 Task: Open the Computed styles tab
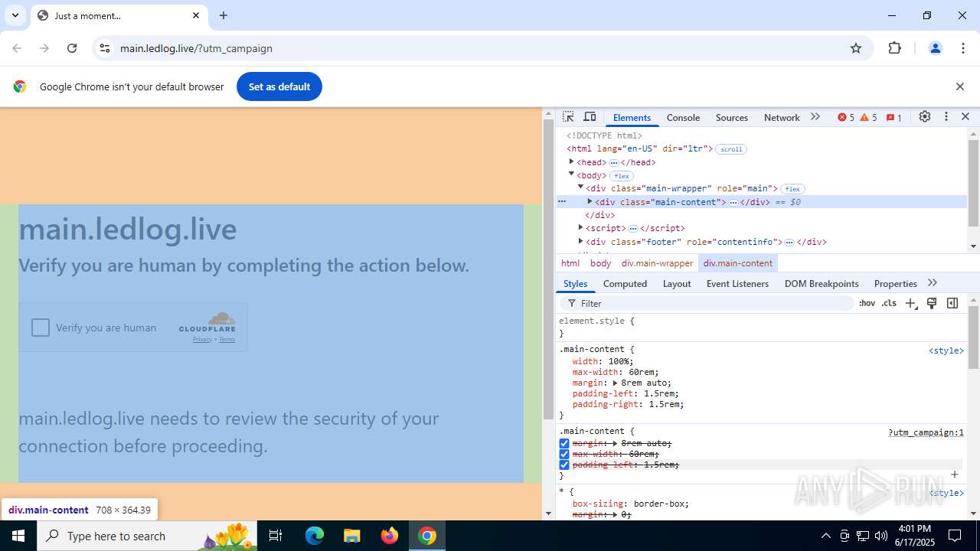point(625,284)
